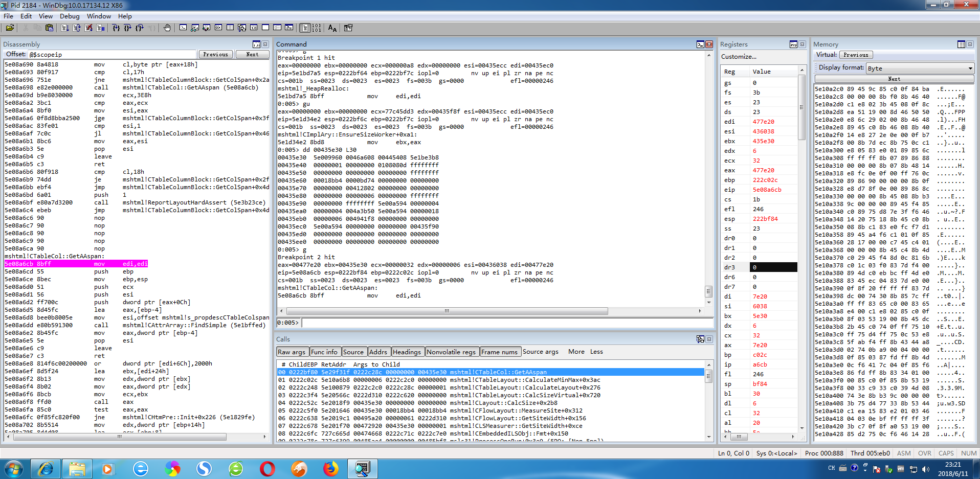Select the CTableCol::GetAAspan frame 00 row
This screenshot has width=980, height=479.
pos(490,372)
